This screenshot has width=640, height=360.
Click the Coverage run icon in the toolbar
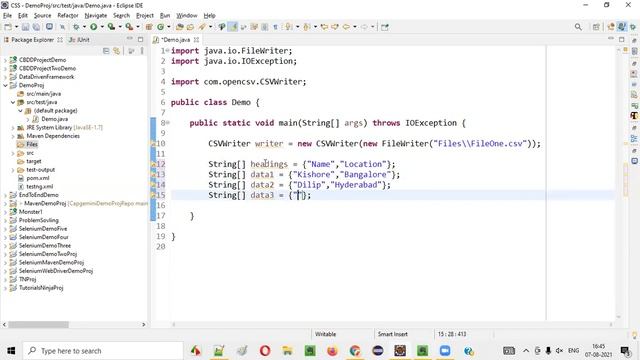111,27
